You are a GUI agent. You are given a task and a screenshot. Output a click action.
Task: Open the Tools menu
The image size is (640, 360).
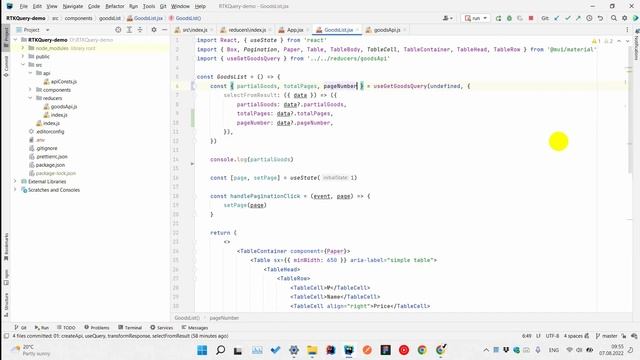click(x=149, y=7)
